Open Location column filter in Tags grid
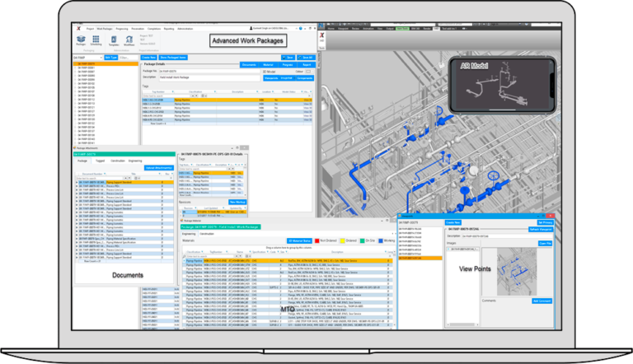633x364 pixels. tap(274, 91)
